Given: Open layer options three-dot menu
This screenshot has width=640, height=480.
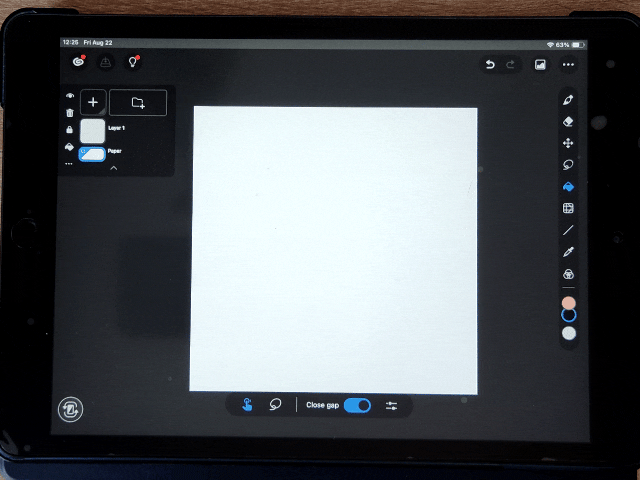Looking at the screenshot, I should pyautogui.click(x=69, y=164).
